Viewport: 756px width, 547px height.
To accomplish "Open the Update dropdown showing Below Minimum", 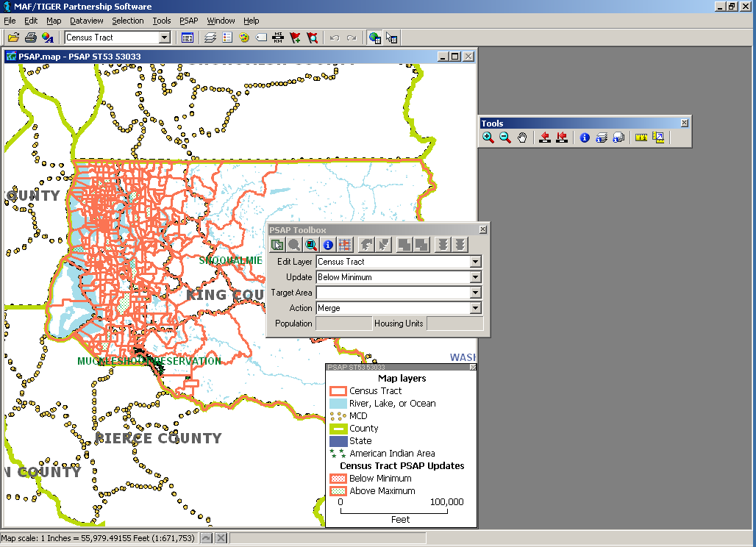I will [x=476, y=277].
